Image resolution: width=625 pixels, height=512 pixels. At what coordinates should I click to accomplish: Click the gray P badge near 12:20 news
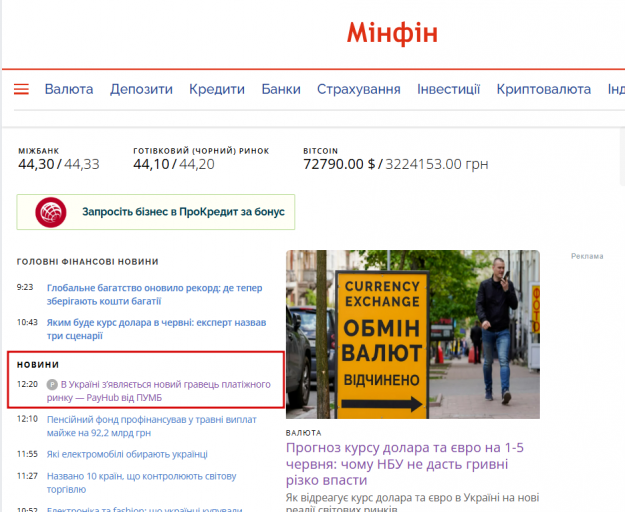pos(52,384)
